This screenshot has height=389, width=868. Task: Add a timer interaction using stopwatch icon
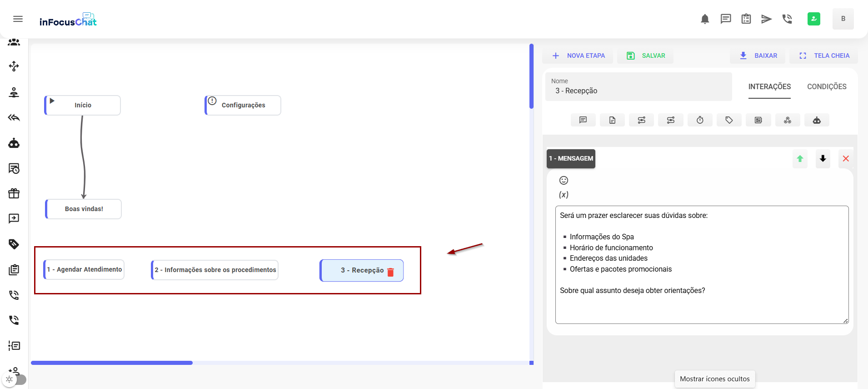tap(700, 120)
